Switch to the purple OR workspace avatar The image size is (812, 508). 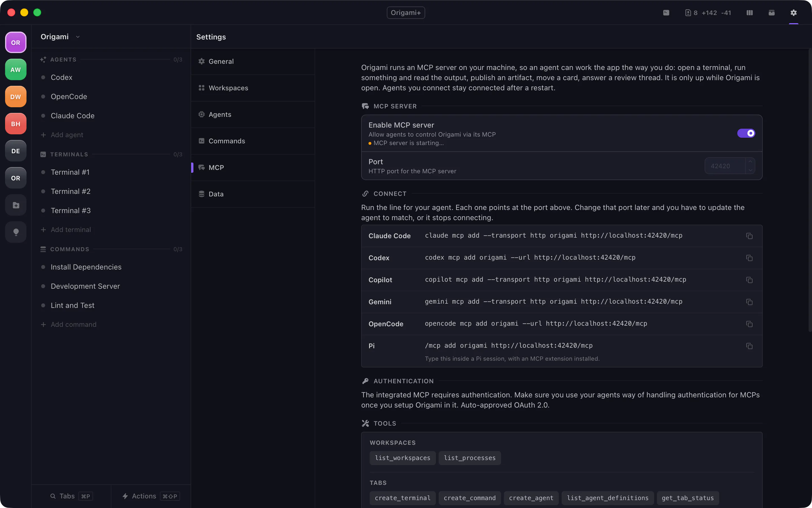click(16, 42)
